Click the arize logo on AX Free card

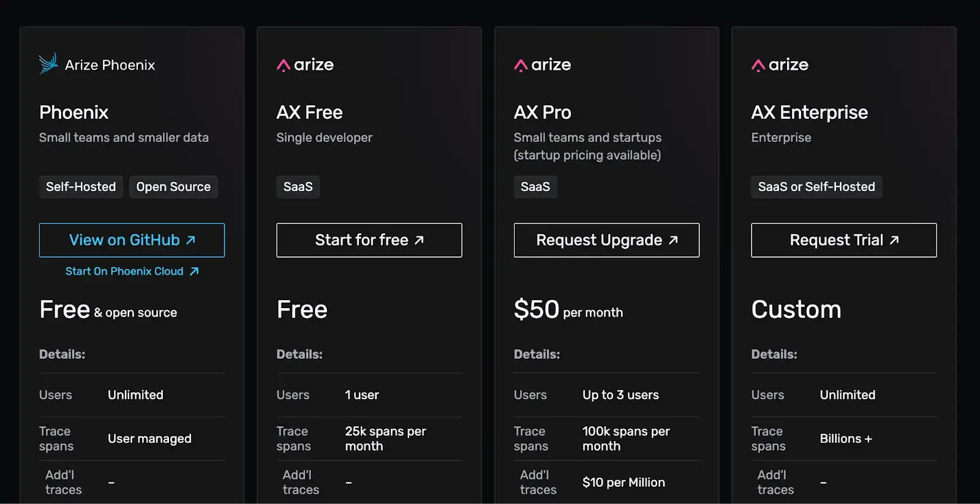point(305,65)
